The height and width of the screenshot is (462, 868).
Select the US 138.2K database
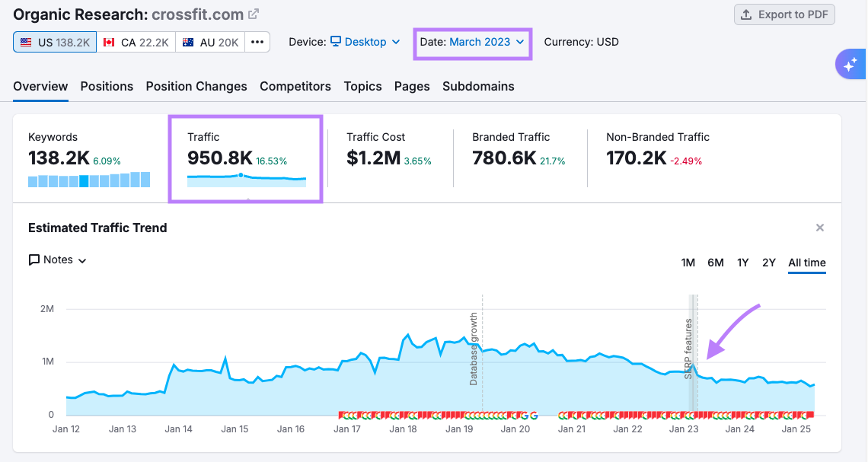pos(55,42)
